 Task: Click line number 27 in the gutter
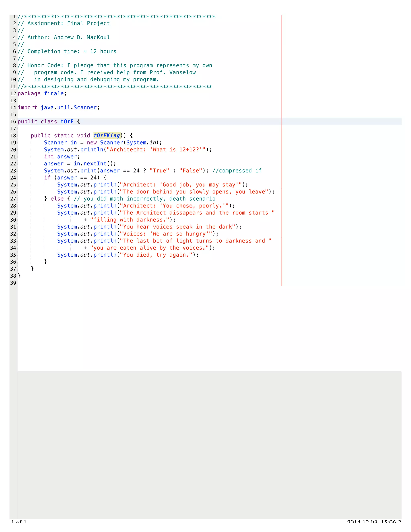click(x=13, y=199)
